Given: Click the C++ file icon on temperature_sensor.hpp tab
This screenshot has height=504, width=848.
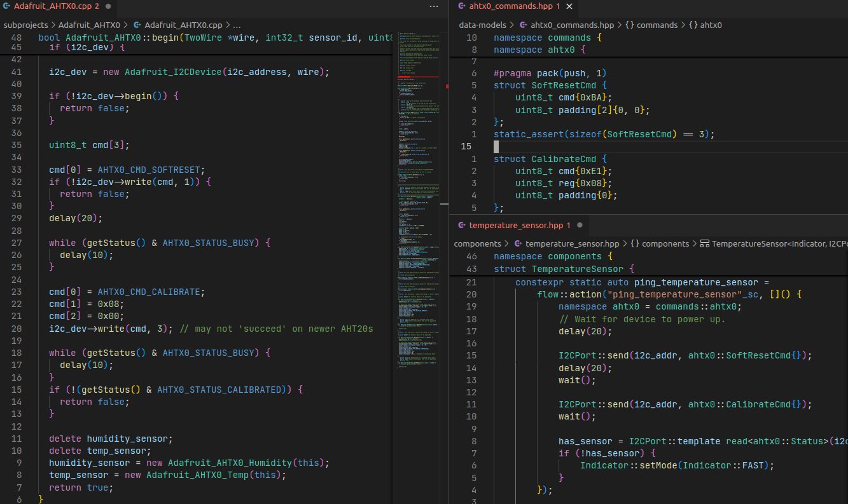Looking at the screenshot, I should coord(461,225).
